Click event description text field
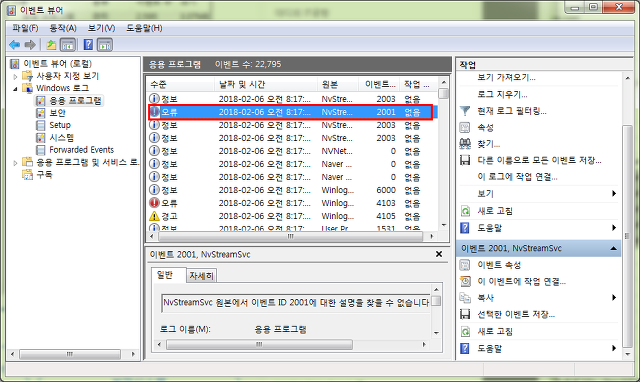This screenshot has width=640, height=382. (296, 303)
